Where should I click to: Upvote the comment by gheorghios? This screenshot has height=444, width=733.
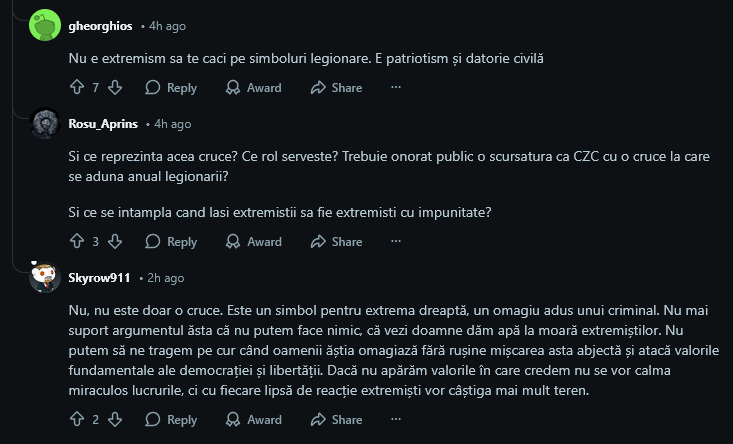77,88
